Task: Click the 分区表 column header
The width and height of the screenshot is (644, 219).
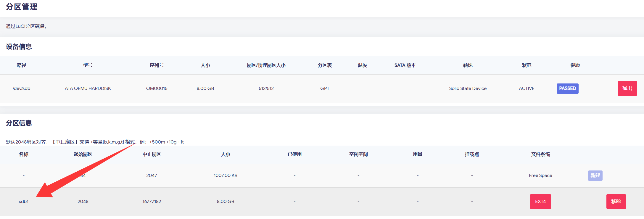Action: (325, 65)
